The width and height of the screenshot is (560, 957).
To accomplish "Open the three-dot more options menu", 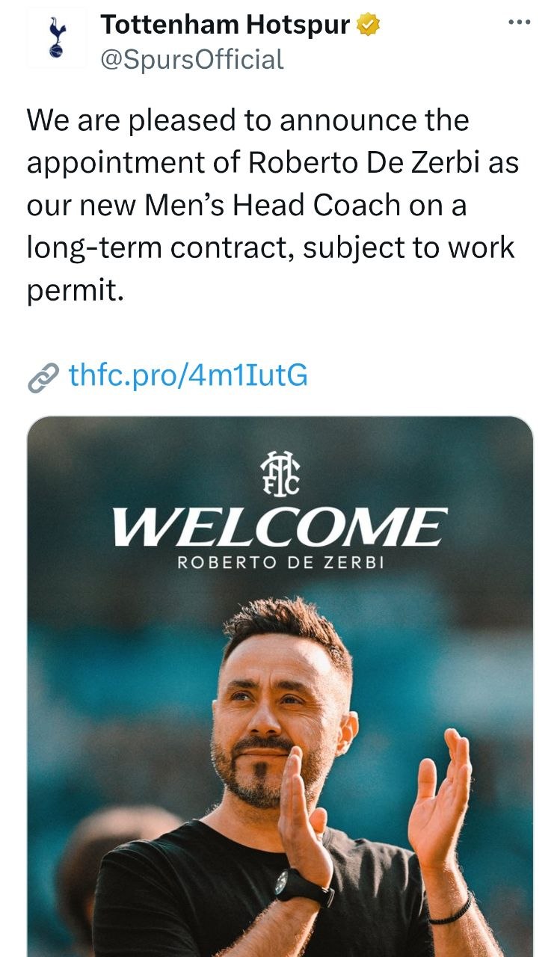I will coord(518,22).
